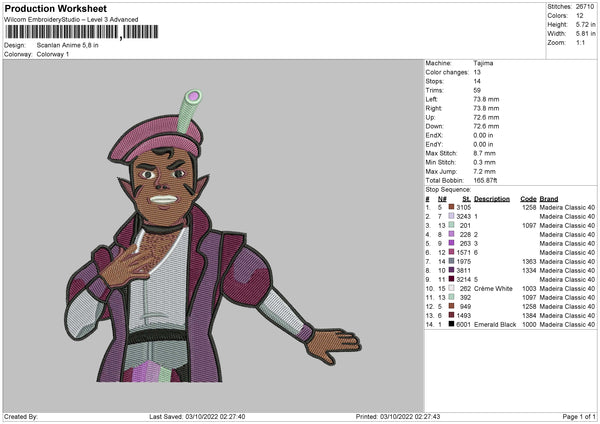Click the 'Emerald Black' description
This screenshot has height=424, width=600.
pos(495,324)
